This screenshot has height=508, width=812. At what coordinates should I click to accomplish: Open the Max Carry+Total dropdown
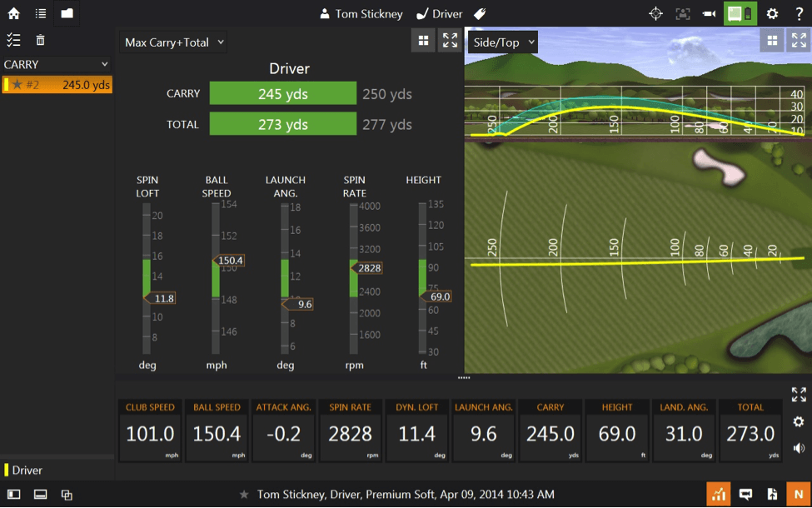(x=172, y=42)
